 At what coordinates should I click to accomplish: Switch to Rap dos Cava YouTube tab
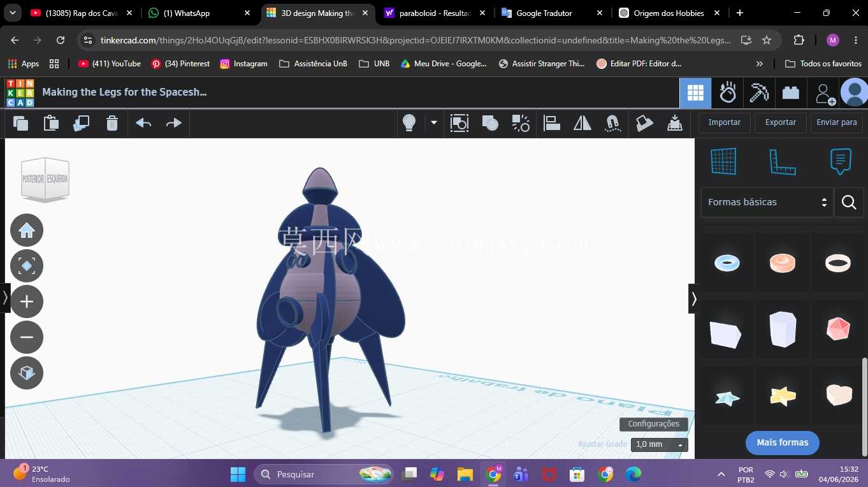tap(83, 13)
